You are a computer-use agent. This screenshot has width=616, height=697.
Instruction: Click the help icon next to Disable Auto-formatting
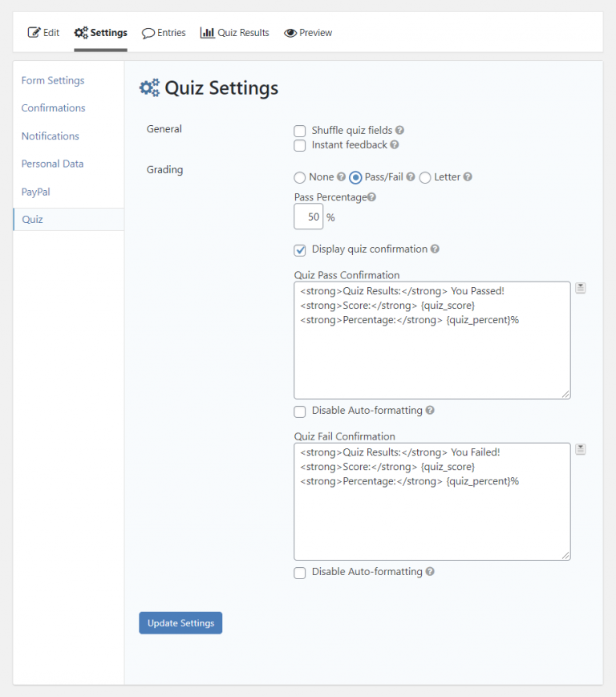pyautogui.click(x=430, y=411)
